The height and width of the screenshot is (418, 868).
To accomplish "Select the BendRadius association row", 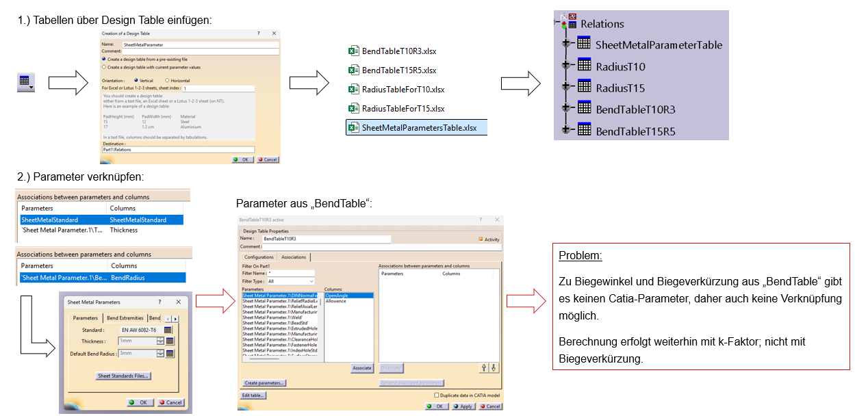I will click(103, 278).
